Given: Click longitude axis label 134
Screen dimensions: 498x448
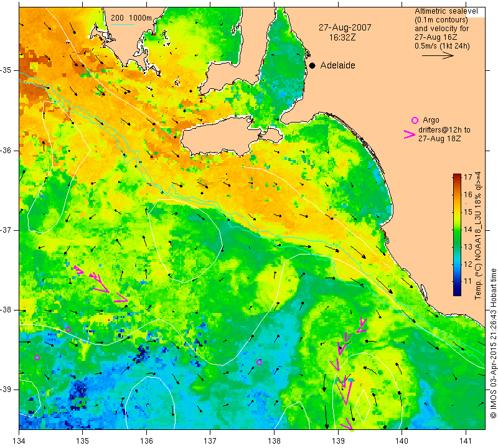Looking at the screenshot, I should point(19,441).
